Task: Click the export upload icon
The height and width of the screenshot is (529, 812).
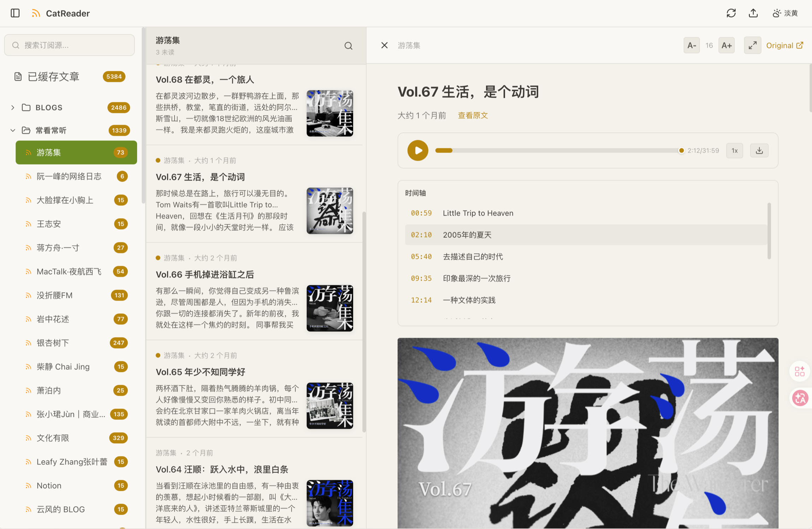Action: [x=753, y=13]
